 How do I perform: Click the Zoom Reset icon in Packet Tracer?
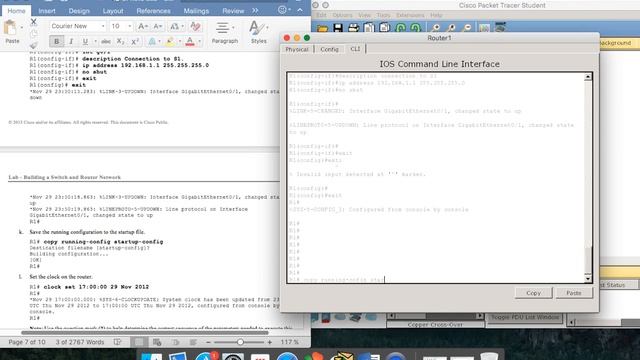pyautogui.click(x=451, y=28)
